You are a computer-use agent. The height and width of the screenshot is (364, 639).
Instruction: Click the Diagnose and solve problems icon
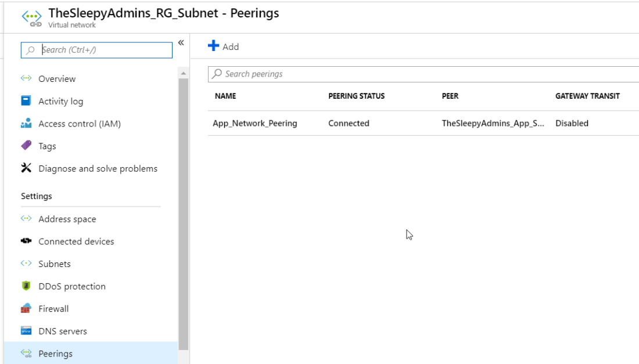(x=26, y=168)
